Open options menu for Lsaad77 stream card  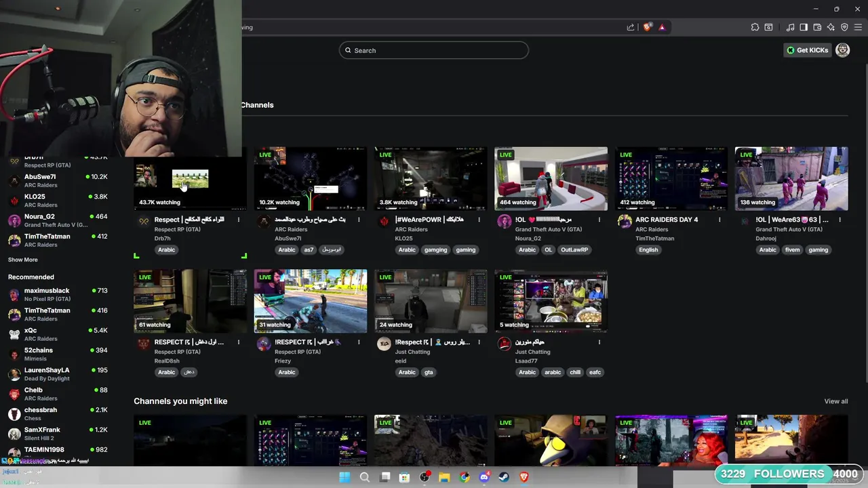pos(599,342)
